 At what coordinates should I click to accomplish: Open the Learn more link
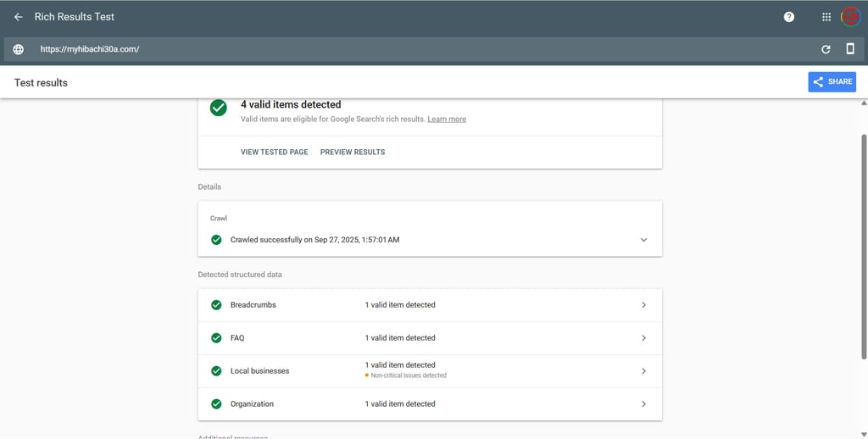pyautogui.click(x=446, y=119)
